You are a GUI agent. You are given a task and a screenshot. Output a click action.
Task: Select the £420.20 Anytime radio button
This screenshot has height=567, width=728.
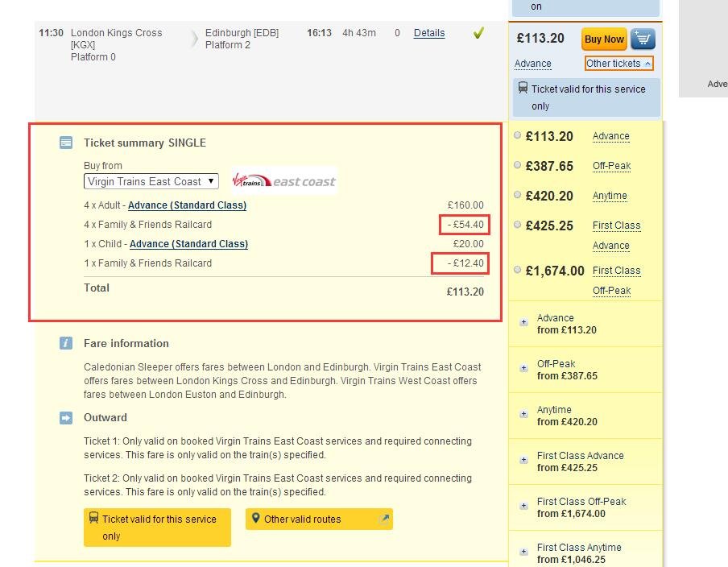pyautogui.click(x=518, y=195)
